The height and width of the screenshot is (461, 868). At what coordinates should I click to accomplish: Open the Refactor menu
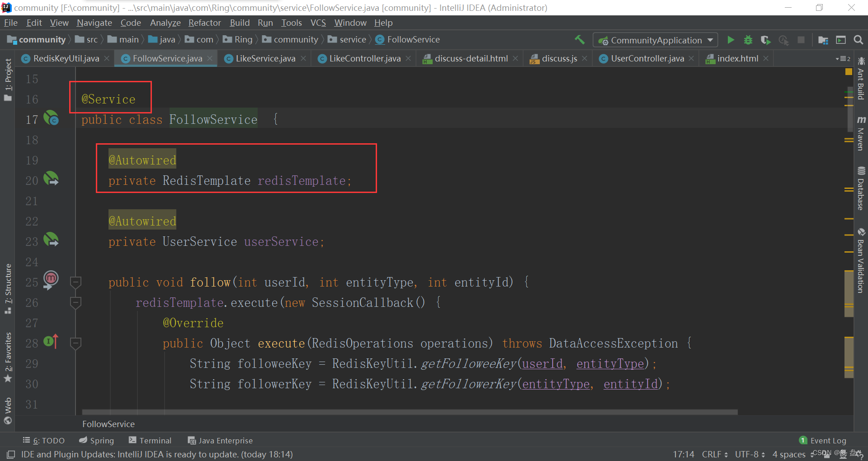point(204,23)
